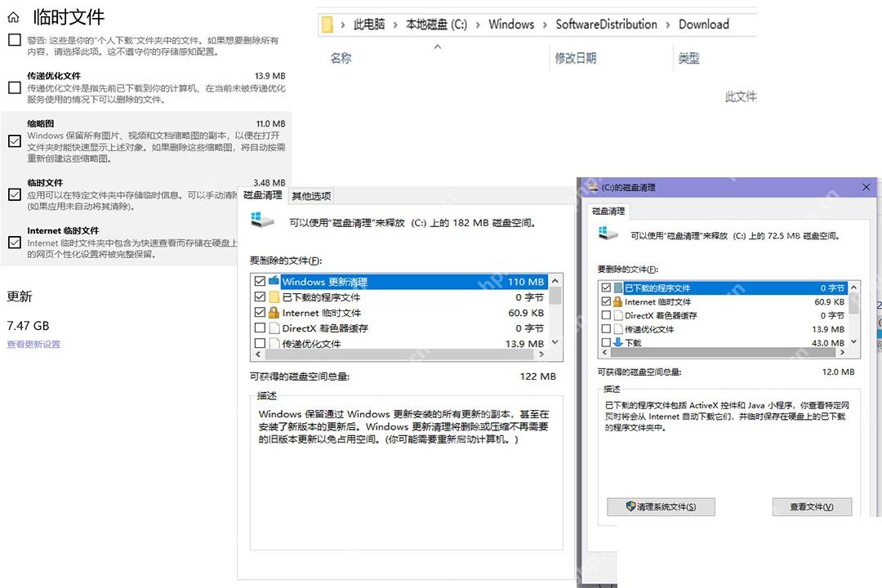Click the home icon beside 临时文件 title
The width and height of the screenshot is (882, 588).
[14, 17]
